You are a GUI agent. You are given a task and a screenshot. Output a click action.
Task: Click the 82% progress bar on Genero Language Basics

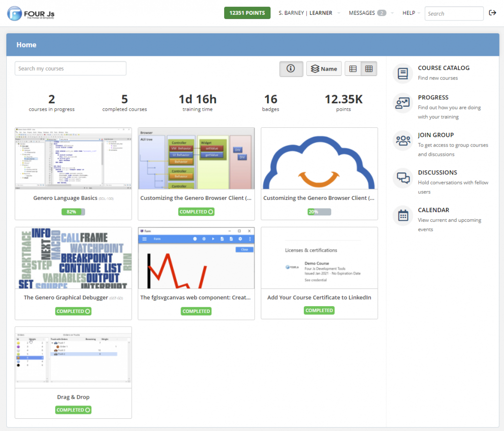pos(73,211)
